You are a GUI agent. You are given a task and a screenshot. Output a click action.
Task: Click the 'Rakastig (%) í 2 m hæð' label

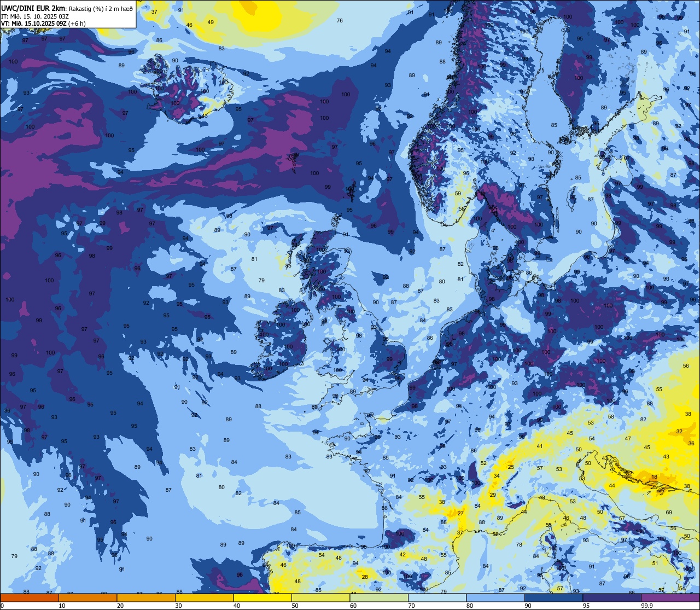pos(101,8)
